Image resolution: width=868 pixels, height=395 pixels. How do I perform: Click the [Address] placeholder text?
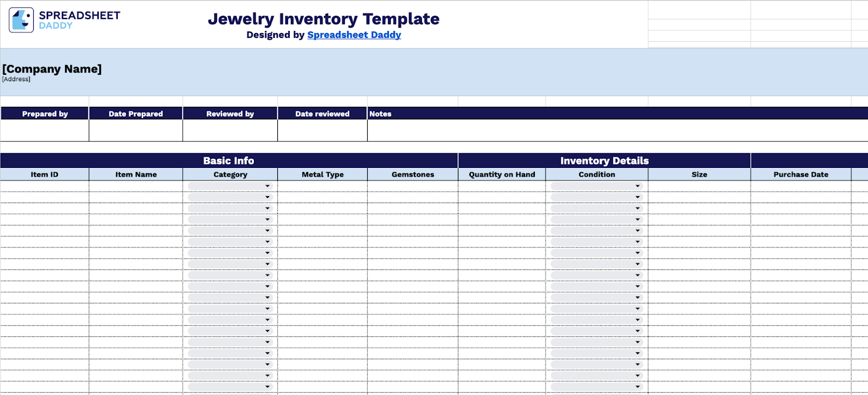coord(16,79)
